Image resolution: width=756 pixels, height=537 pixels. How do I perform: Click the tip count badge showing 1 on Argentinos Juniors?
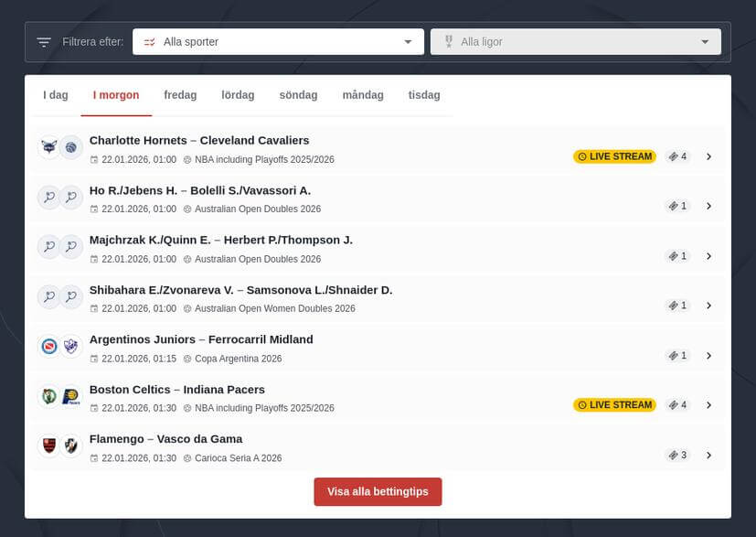[677, 355]
